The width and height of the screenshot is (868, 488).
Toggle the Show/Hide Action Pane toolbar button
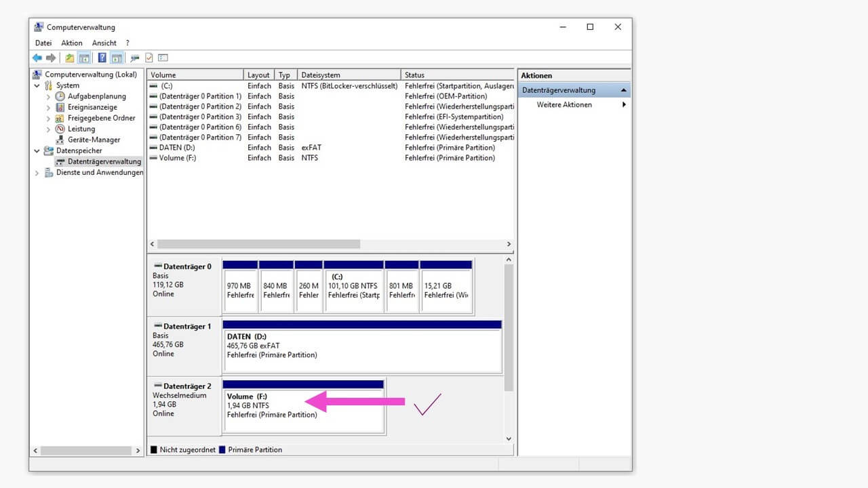(117, 58)
